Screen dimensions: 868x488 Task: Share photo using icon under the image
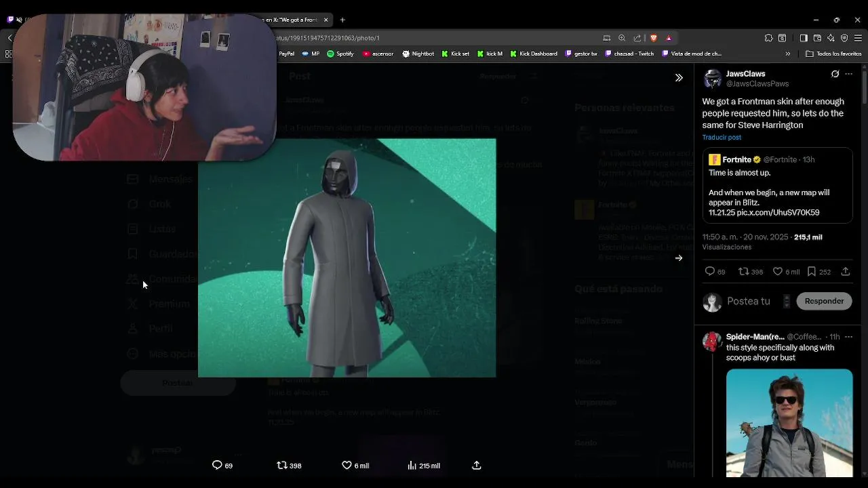(477, 465)
